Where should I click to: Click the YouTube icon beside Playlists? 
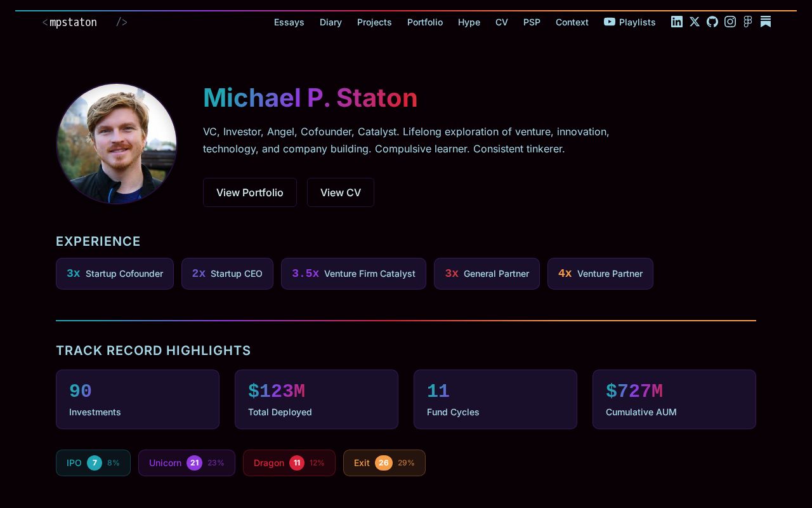pyautogui.click(x=610, y=22)
